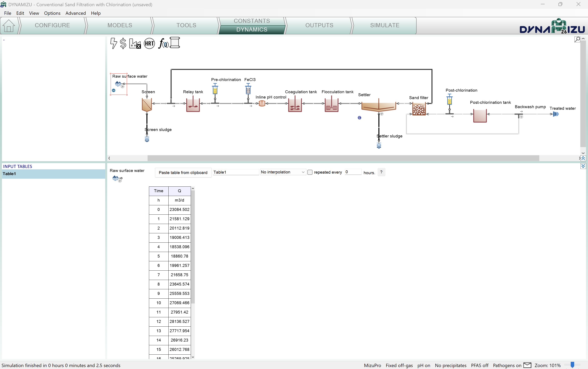Switch to the OUTPUTS tab
Viewport: 588px width, 369px height.
319,25
